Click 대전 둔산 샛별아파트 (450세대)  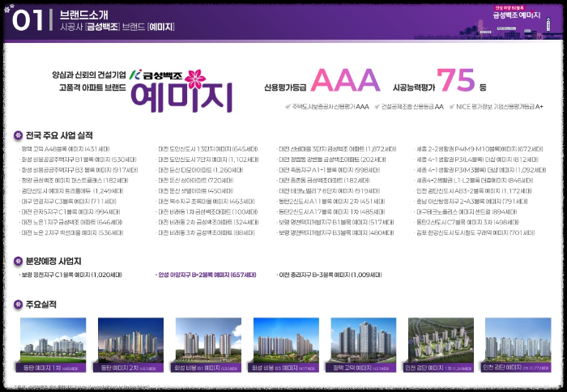[x=195, y=191]
